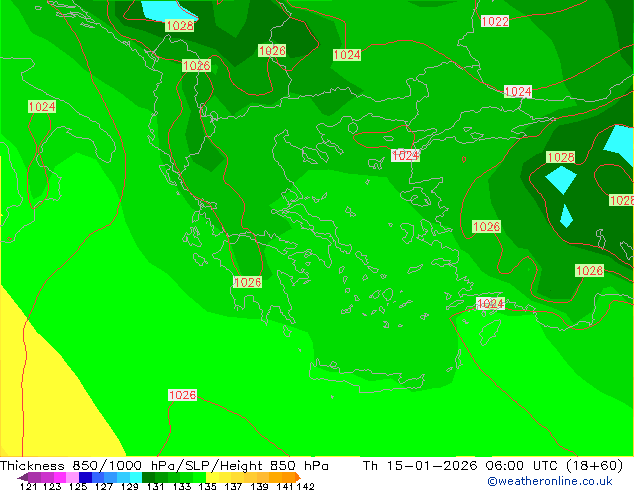This screenshot has height=490, width=634.
Task: Select the 1028 label below the top cyan patch
Action: pos(180,26)
